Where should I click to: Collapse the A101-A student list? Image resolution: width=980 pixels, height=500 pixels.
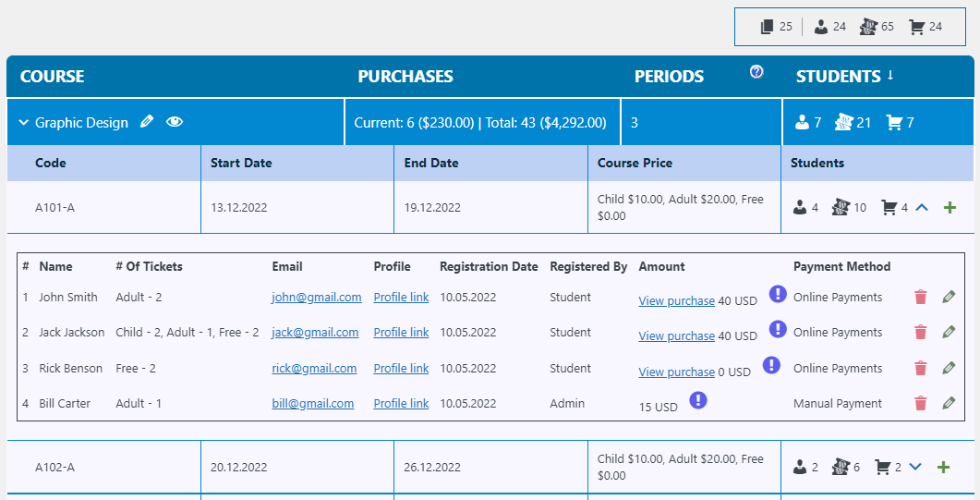coord(922,208)
